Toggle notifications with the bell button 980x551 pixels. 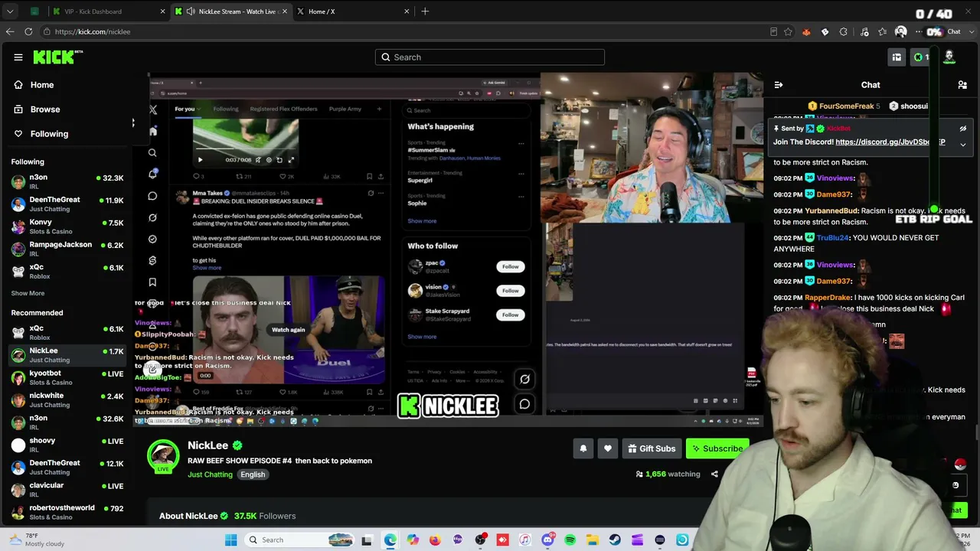coord(583,448)
